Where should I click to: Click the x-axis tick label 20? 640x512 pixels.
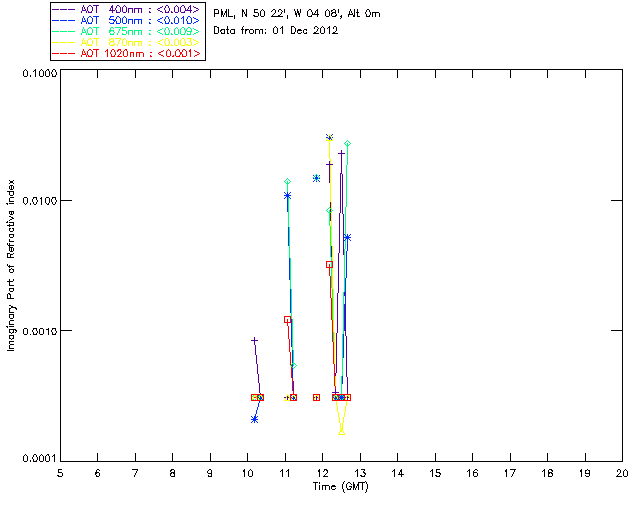[x=622, y=473]
